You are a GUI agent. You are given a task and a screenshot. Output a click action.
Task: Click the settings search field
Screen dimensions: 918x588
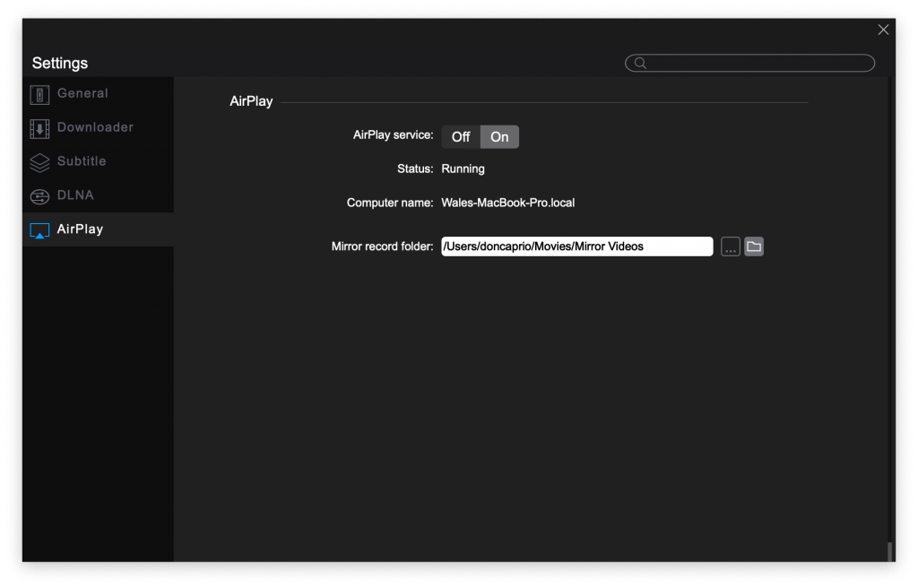(x=749, y=64)
